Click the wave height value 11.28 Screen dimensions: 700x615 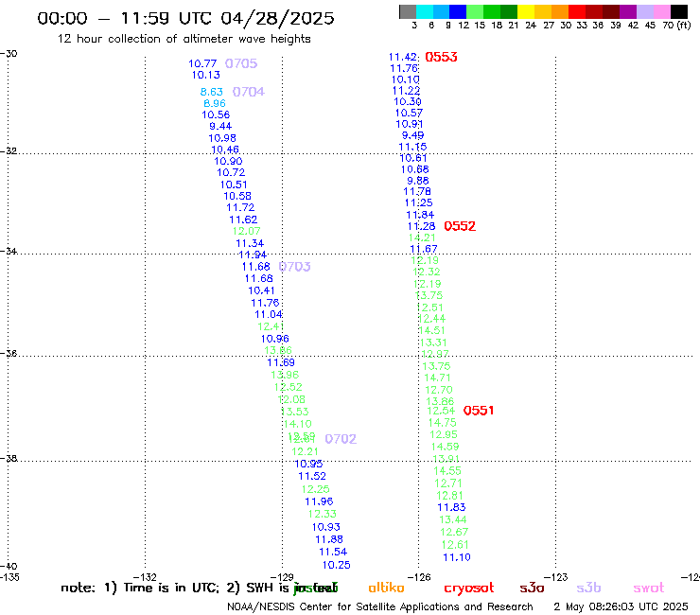pos(422,226)
